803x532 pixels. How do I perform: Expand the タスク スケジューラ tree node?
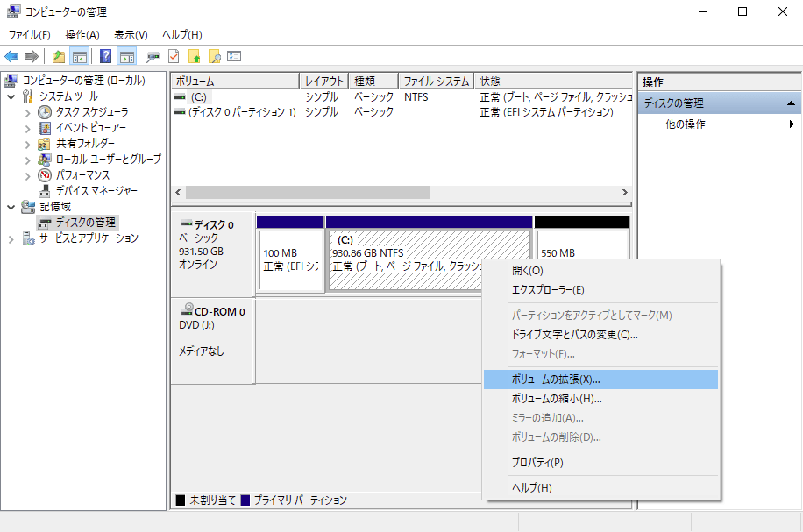pyautogui.click(x=28, y=112)
